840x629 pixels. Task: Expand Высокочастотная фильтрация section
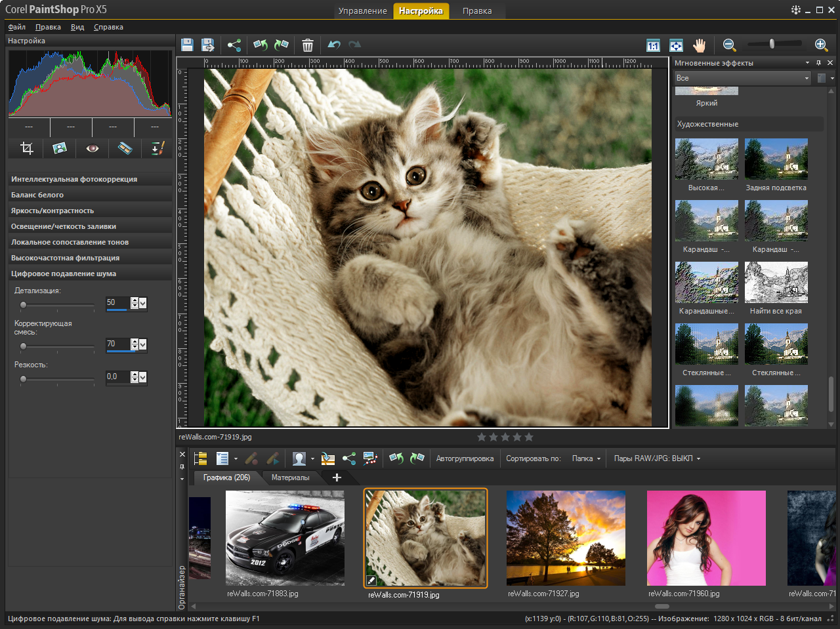[90, 258]
